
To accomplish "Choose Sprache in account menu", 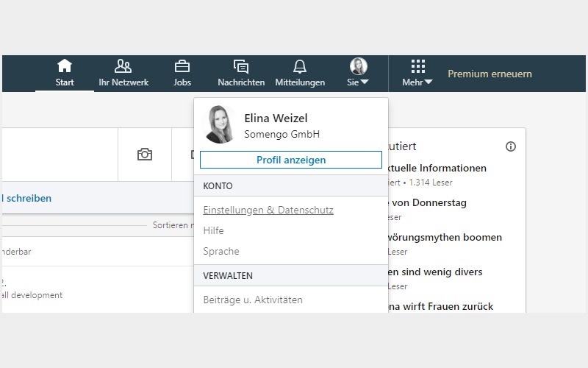I will [x=221, y=251].
